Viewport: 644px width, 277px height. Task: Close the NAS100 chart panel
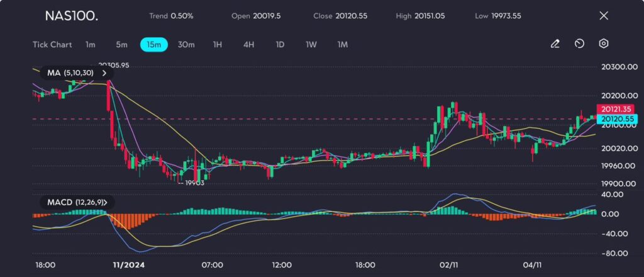pos(604,16)
